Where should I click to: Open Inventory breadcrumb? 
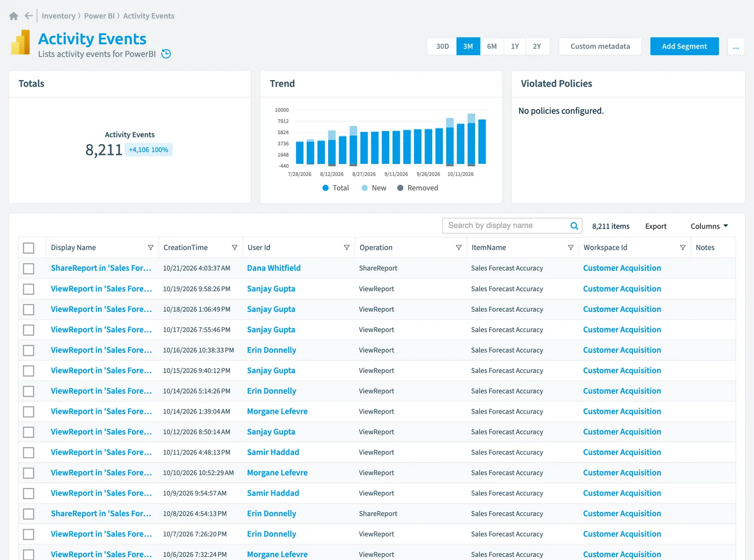58,16
